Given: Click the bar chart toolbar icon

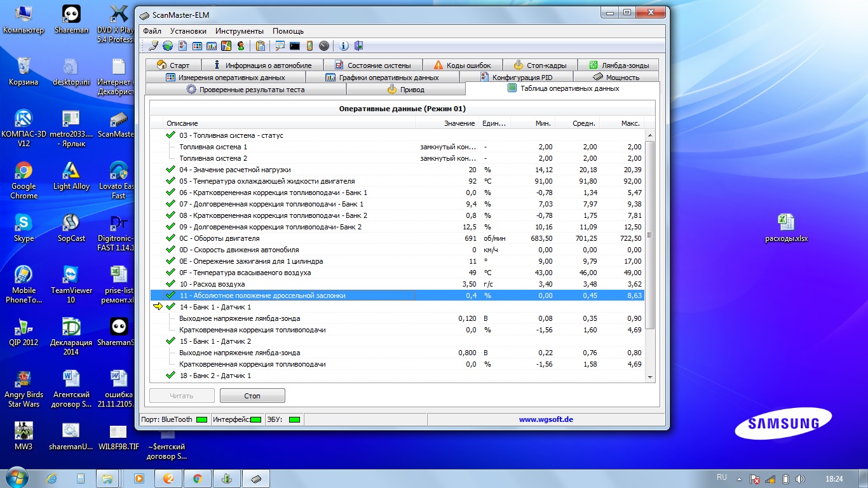Looking at the screenshot, I should (212, 46).
